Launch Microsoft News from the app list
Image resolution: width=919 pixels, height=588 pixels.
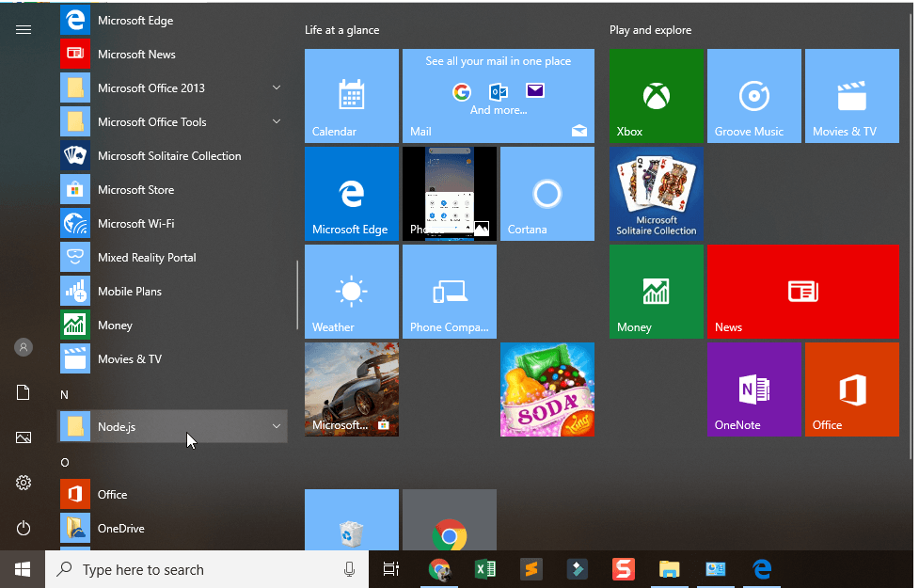[x=173, y=55]
